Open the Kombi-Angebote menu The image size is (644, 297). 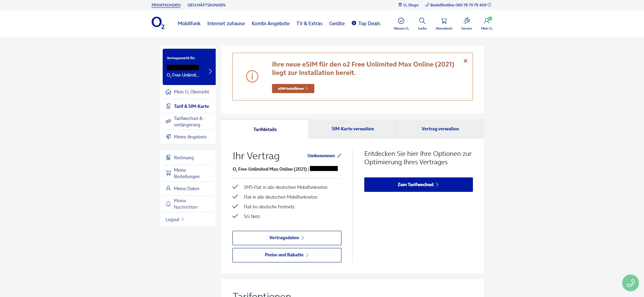click(271, 24)
